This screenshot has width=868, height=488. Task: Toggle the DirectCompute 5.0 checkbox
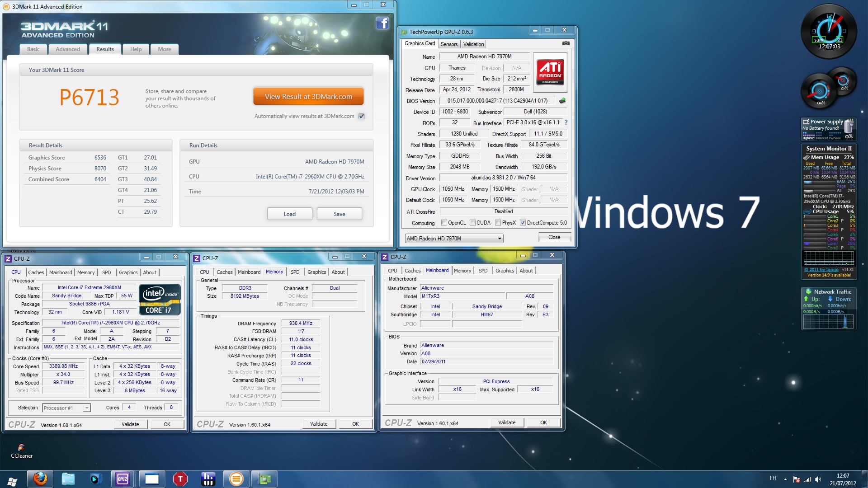click(x=523, y=223)
